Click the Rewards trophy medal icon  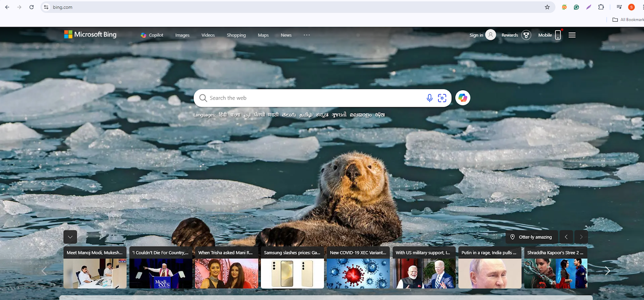click(x=526, y=35)
